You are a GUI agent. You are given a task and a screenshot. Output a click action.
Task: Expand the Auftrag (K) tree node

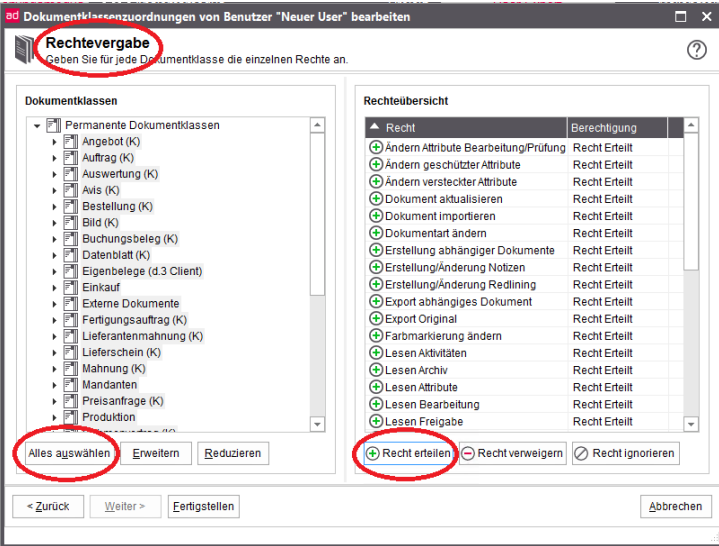coord(55,158)
